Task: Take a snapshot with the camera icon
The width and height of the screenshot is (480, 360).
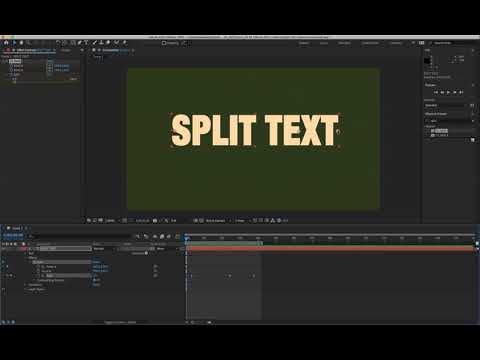Action: [x=155, y=221]
